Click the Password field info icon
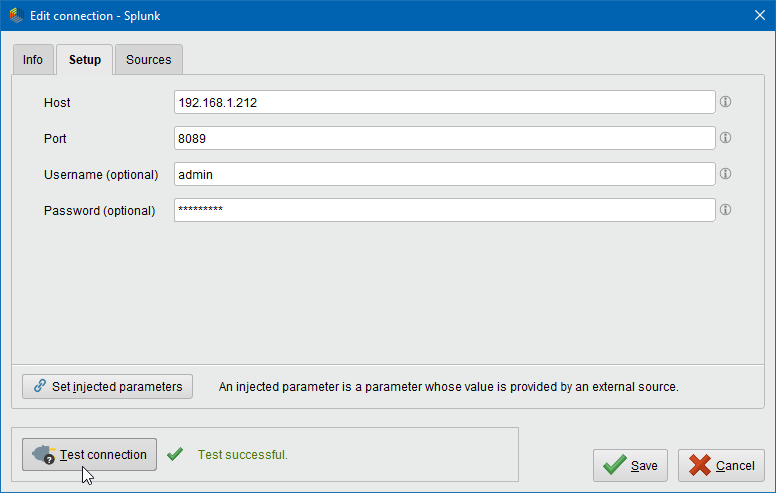 726,210
